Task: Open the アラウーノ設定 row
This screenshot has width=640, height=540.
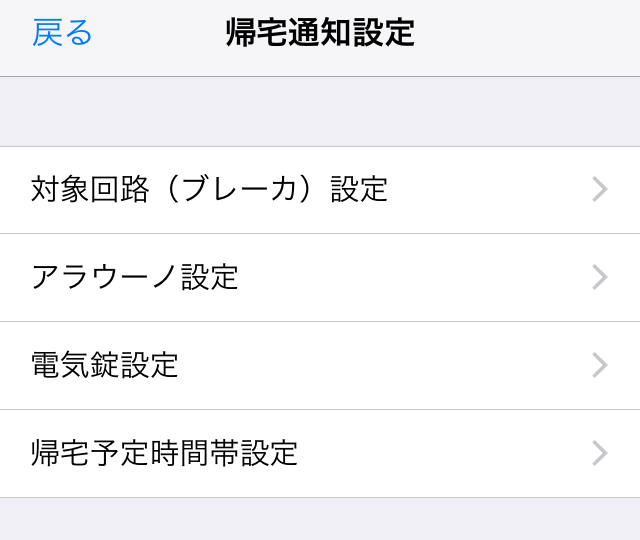Action: point(320,277)
